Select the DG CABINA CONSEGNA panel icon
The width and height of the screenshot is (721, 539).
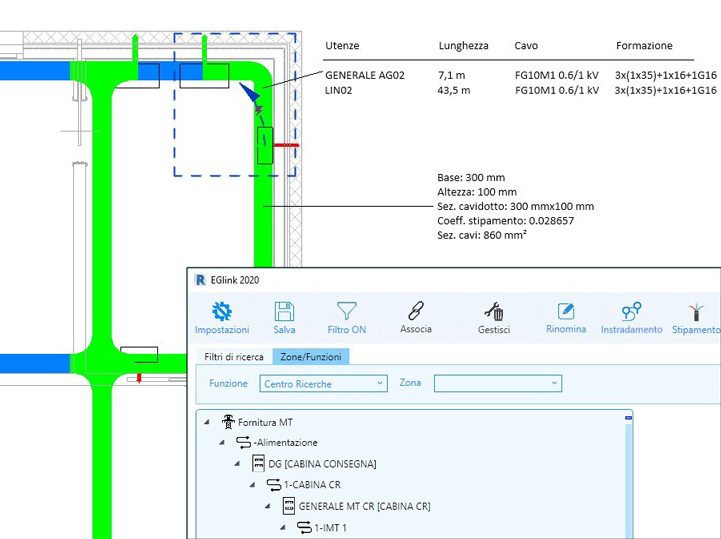[x=259, y=463]
